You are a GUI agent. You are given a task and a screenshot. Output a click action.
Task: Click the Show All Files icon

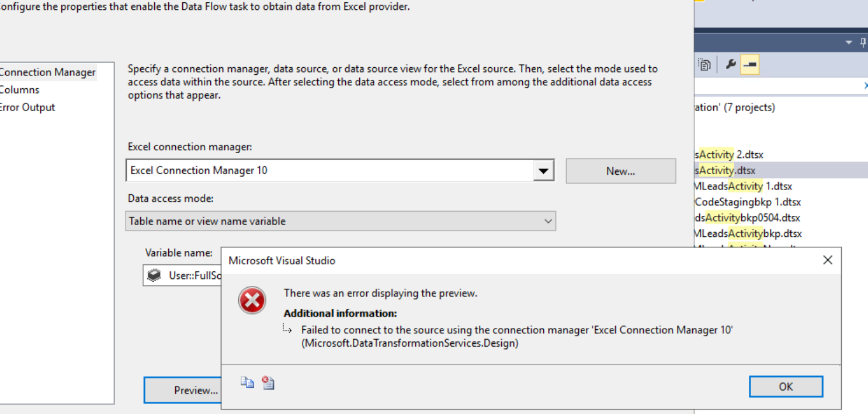pyautogui.click(x=704, y=64)
